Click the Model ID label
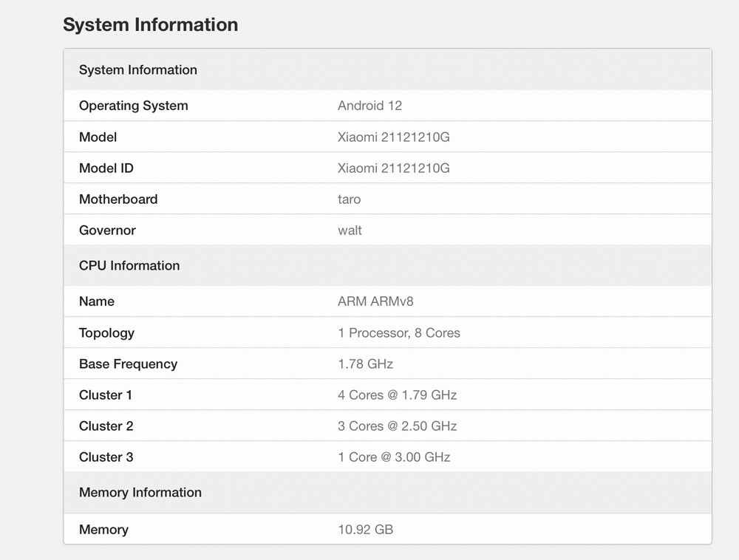This screenshot has width=739, height=560. click(106, 168)
